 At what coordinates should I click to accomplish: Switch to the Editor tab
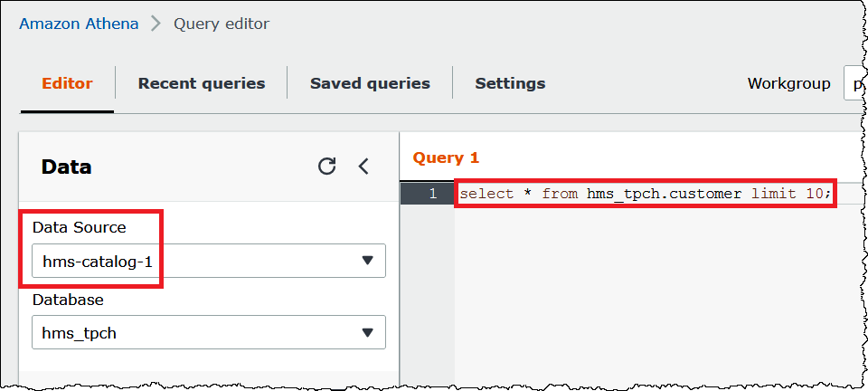[67, 83]
